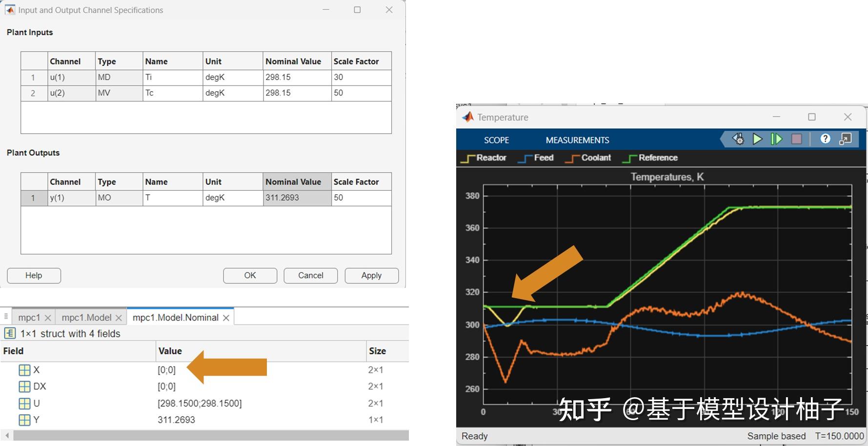Collapse the scope toolstrip with the left chevron
Screen dimensions: 868x446
pos(722,139)
